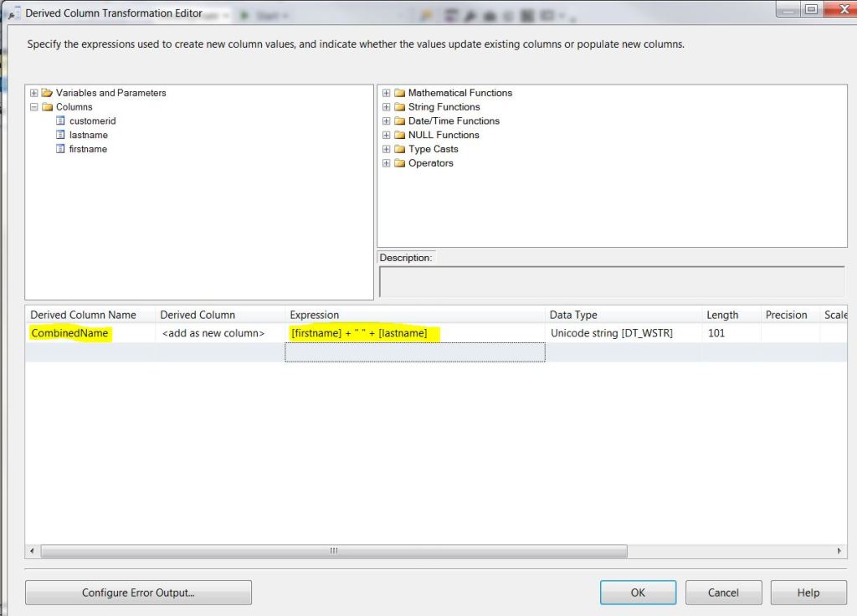Click the Derived Column grid header

tap(220, 315)
